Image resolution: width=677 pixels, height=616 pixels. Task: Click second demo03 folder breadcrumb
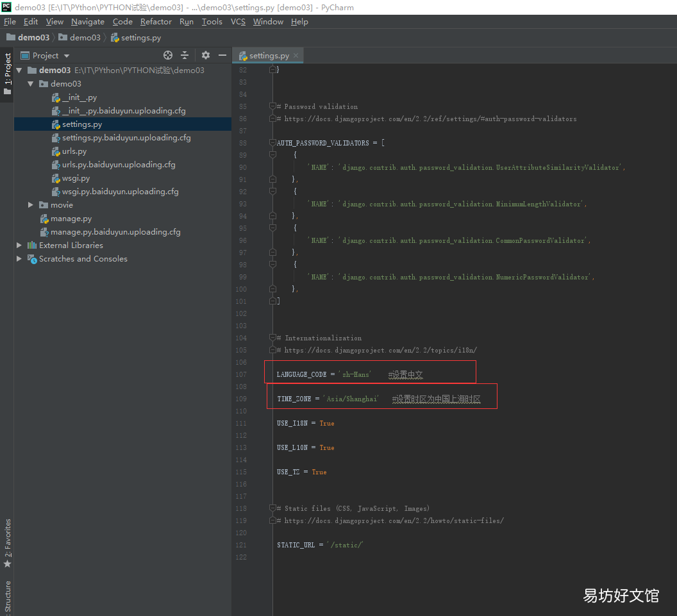tap(80, 38)
